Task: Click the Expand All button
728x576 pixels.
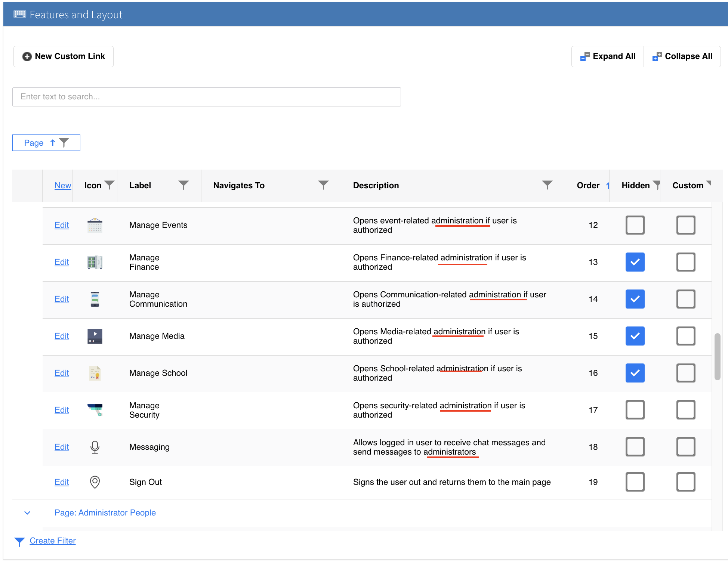Action: point(608,57)
